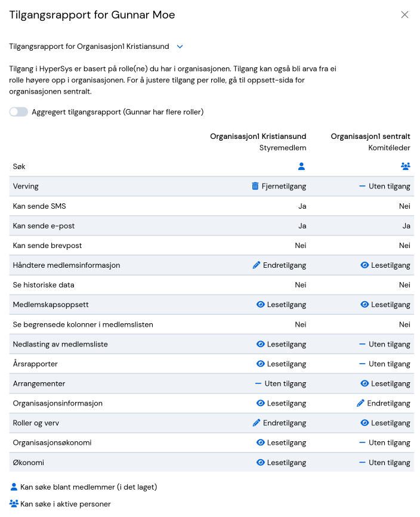Click the pencil icon in Håndtere medlemsinformasjon row
The height and width of the screenshot is (517, 420).
coord(257,265)
